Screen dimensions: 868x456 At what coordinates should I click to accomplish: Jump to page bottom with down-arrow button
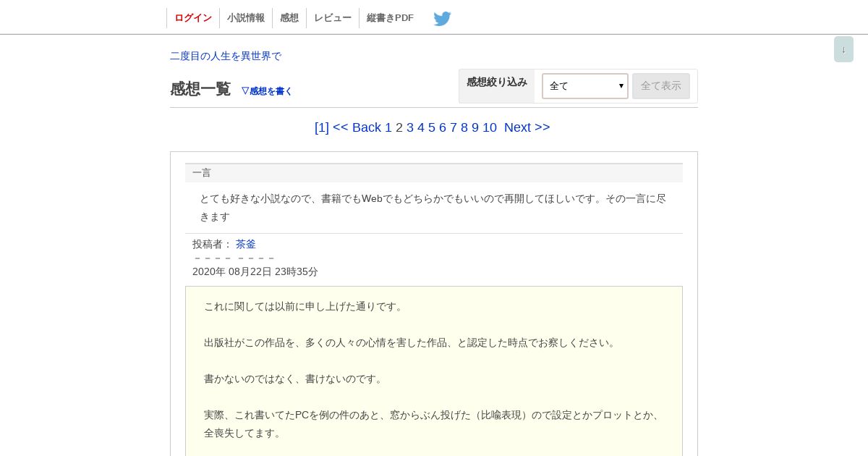coord(843,49)
